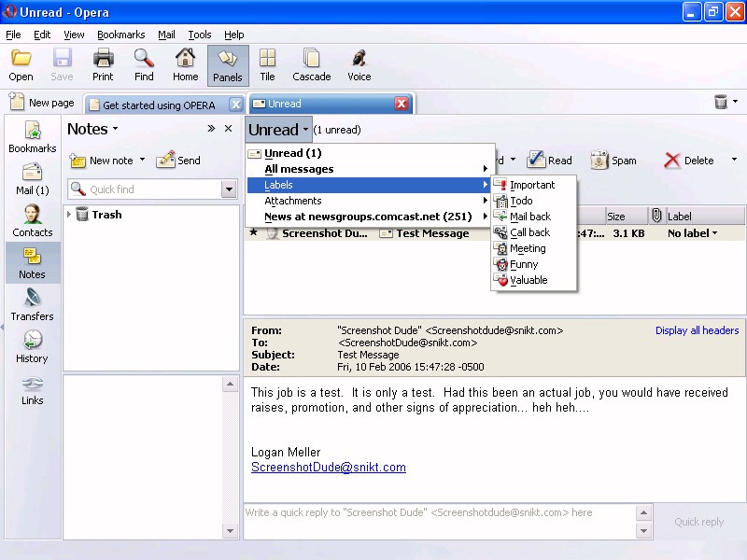Click the Delete message button
Screen dimensions: 747x560
pyautogui.click(x=689, y=161)
